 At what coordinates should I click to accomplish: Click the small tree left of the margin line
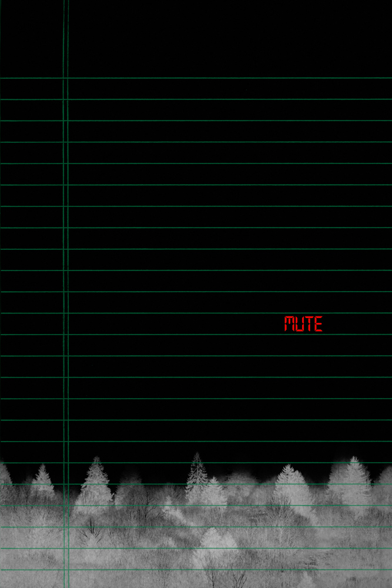pos(42,479)
